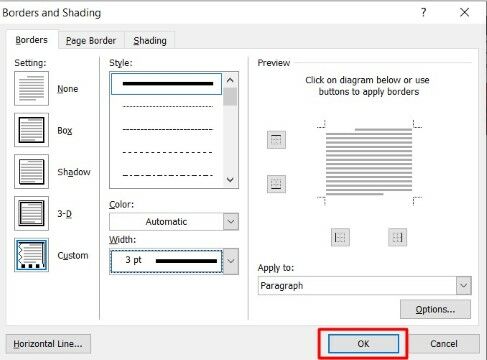Close the Borders and Shading dialog
The image size is (487, 360).
click(x=464, y=13)
